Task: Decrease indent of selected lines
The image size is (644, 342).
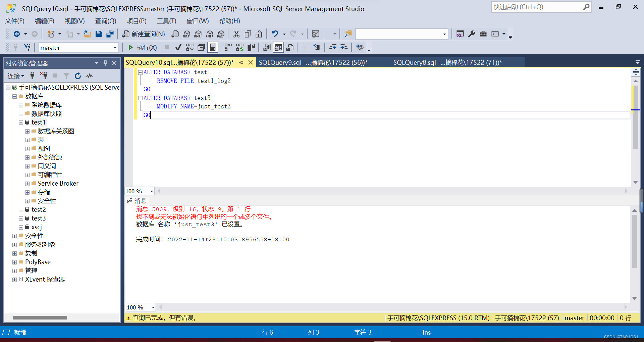Action: point(333,47)
